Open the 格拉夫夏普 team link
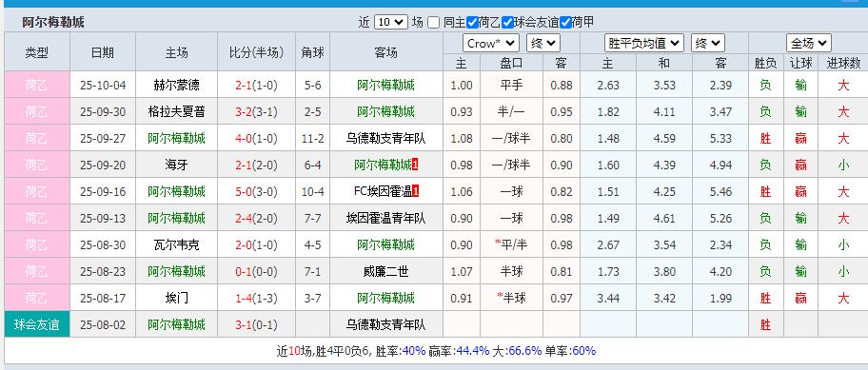This screenshot has width=868, height=370. 177,111
